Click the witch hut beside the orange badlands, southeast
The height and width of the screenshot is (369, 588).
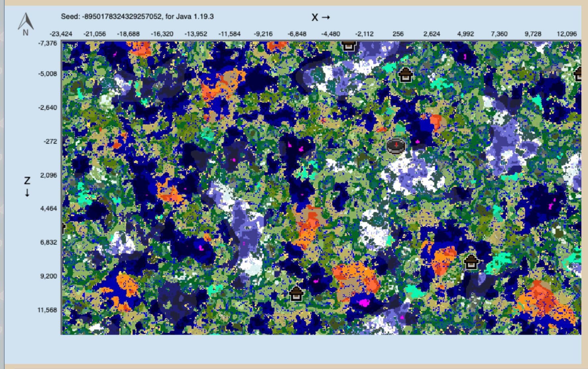471,262
